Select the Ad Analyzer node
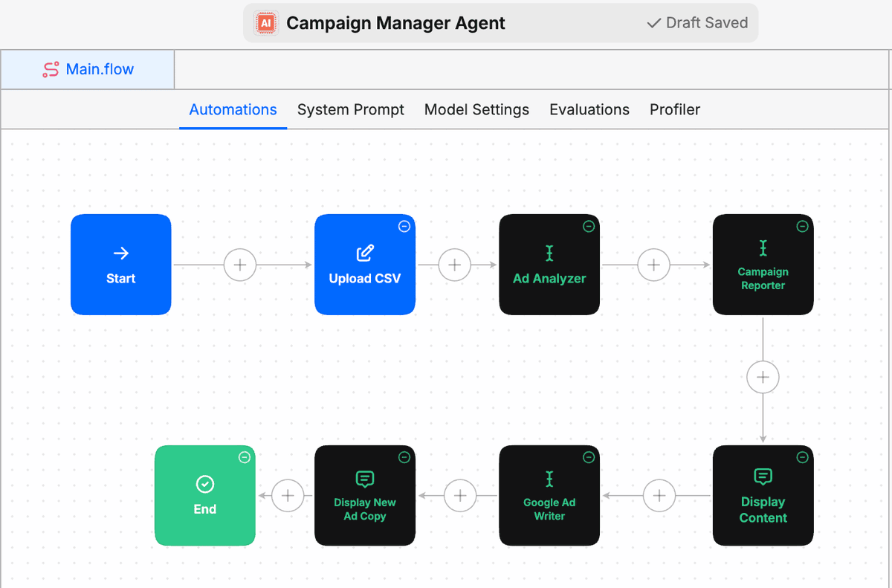The image size is (892, 588). click(549, 265)
